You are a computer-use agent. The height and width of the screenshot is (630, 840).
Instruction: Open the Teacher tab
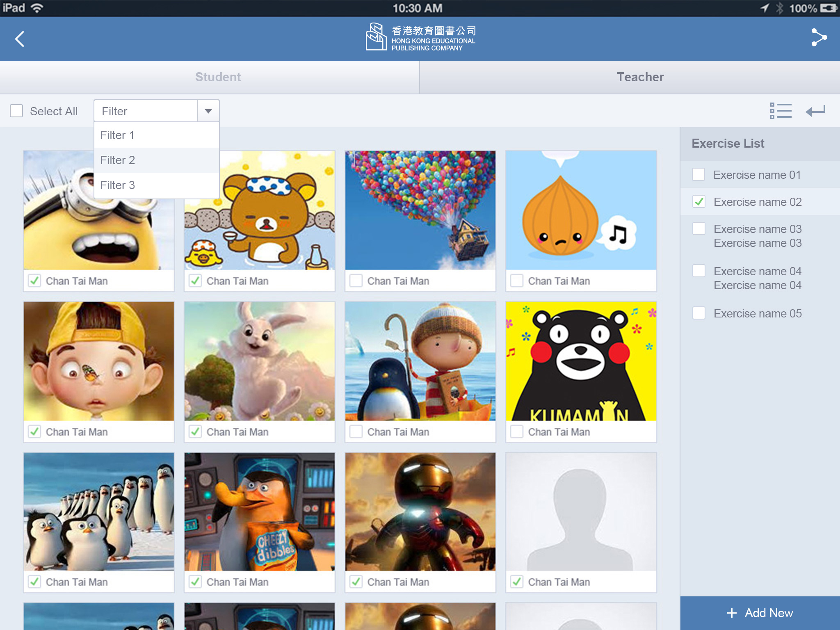[x=640, y=77]
